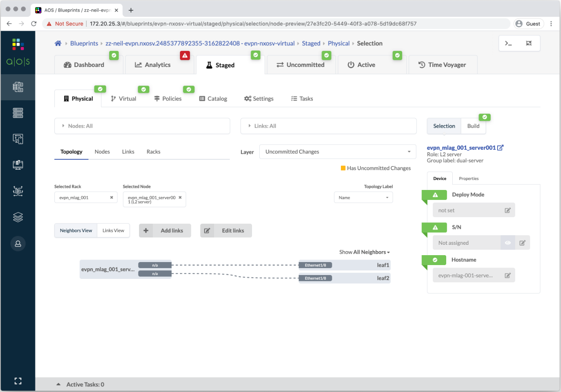561x392 pixels.
Task: Click fullscreen icon at bottom of sidebar
Action: tap(18, 381)
